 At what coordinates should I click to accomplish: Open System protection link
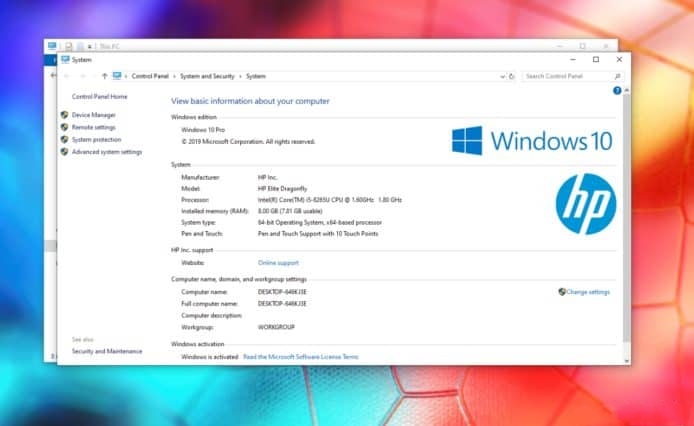[96, 140]
